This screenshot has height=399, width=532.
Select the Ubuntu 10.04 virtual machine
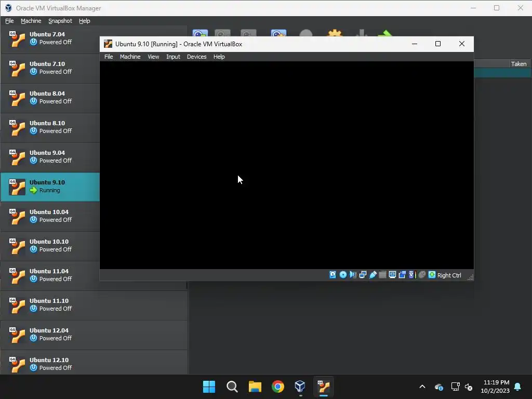pos(50,217)
